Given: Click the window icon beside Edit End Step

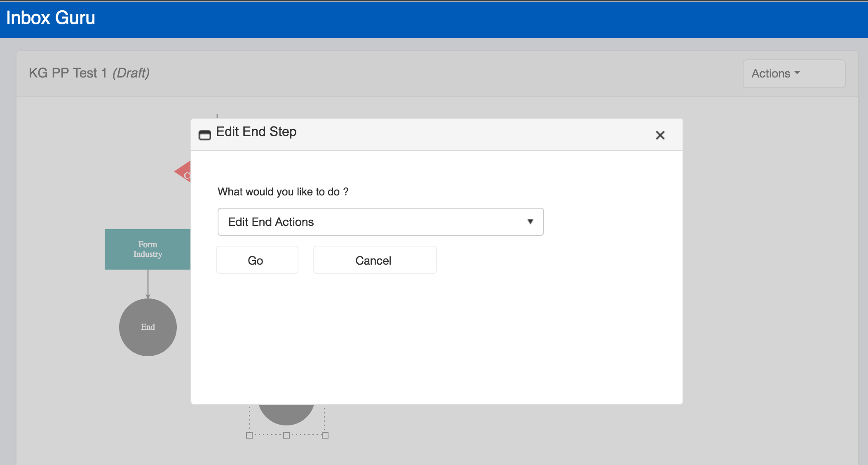Looking at the screenshot, I should (x=204, y=135).
